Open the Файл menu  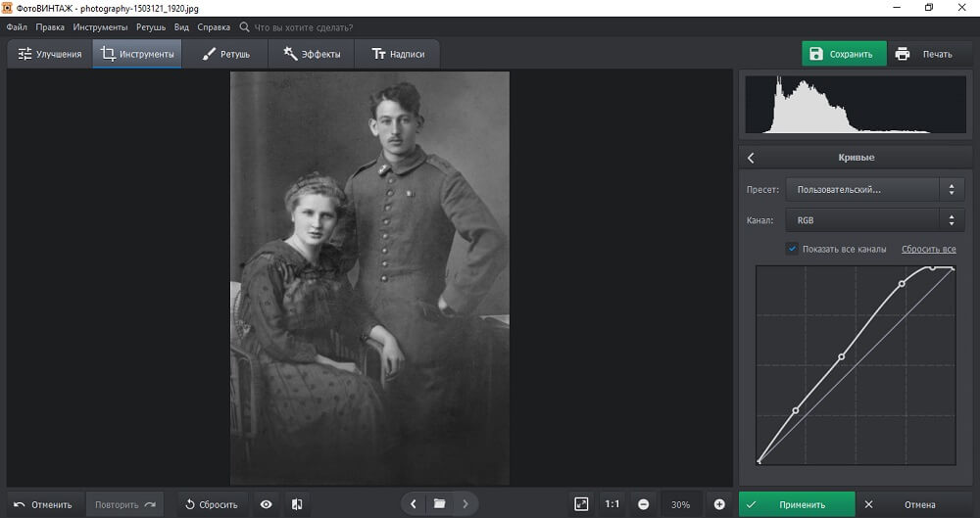[x=17, y=27]
